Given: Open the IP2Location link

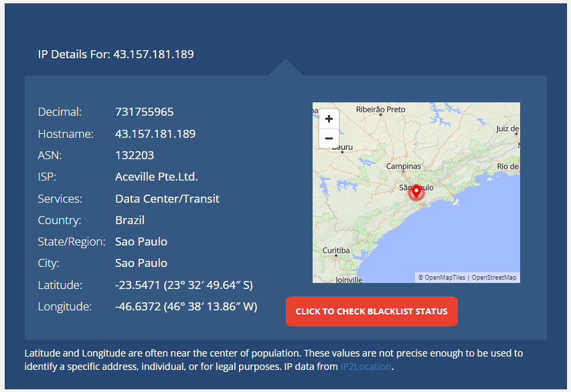Looking at the screenshot, I should (x=365, y=367).
